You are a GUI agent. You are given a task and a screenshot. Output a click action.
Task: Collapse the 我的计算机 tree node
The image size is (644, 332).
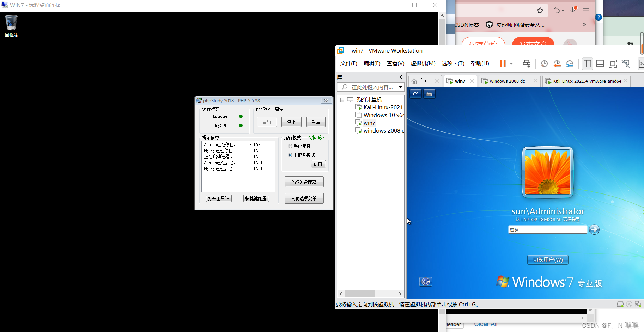[x=342, y=100]
